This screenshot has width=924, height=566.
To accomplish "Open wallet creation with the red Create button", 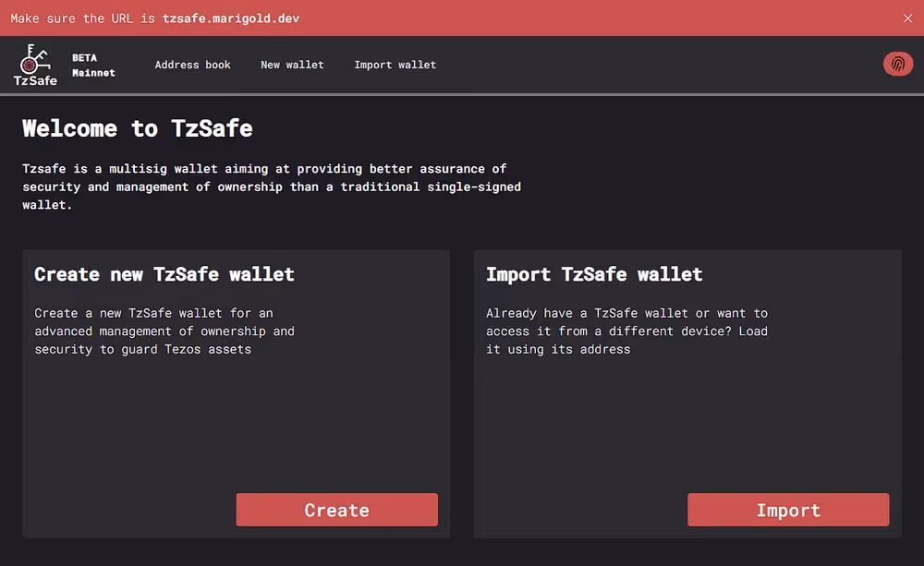I will (x=336, y=510).
